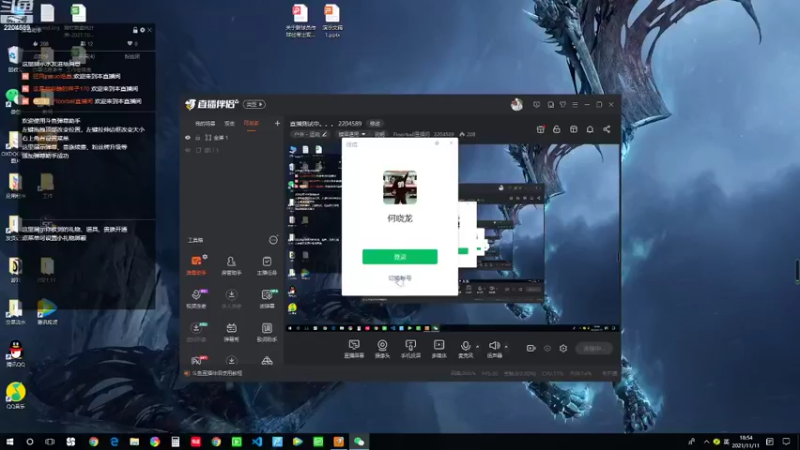Add a screen capture source from the bottom bar
This screenshot has width=800, height=450.
(354, 349)
